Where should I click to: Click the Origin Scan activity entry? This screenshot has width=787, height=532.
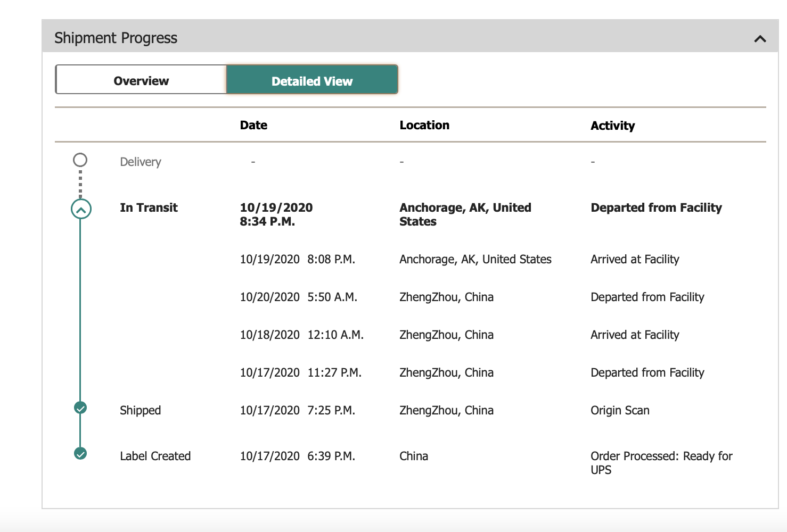[x=620, y=411]
